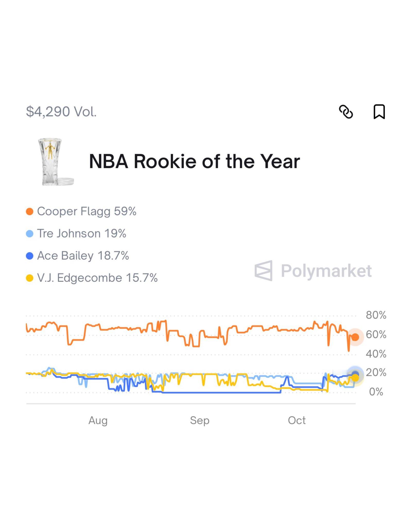Click the Polymarket logo icon
This screenshot has width=420, height=525.
[263, 270]
